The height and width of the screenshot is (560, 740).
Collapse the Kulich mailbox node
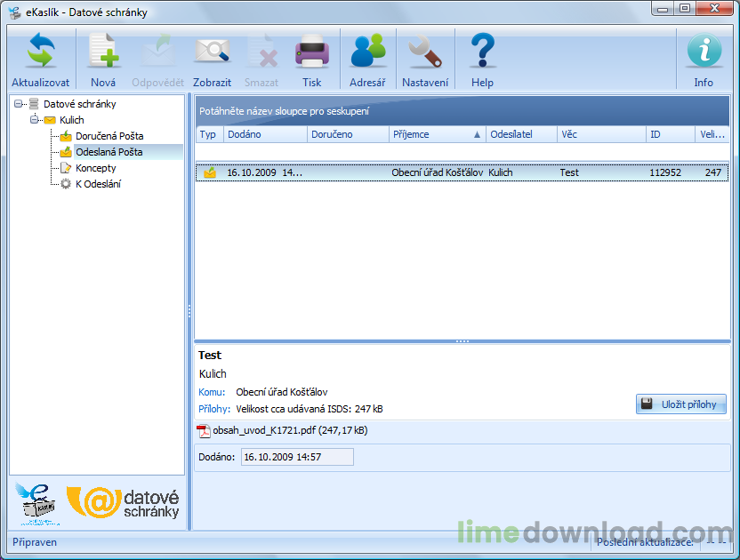tap(34, 119)
